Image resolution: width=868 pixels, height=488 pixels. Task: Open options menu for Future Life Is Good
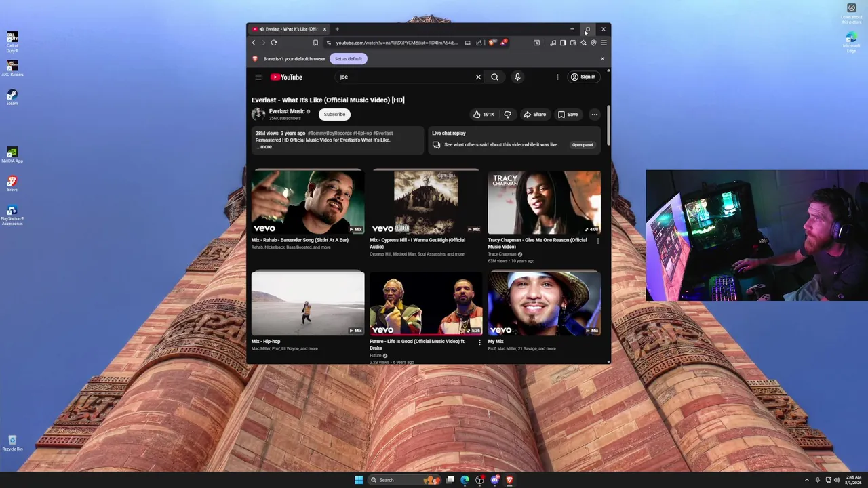[x=479, y=342]
